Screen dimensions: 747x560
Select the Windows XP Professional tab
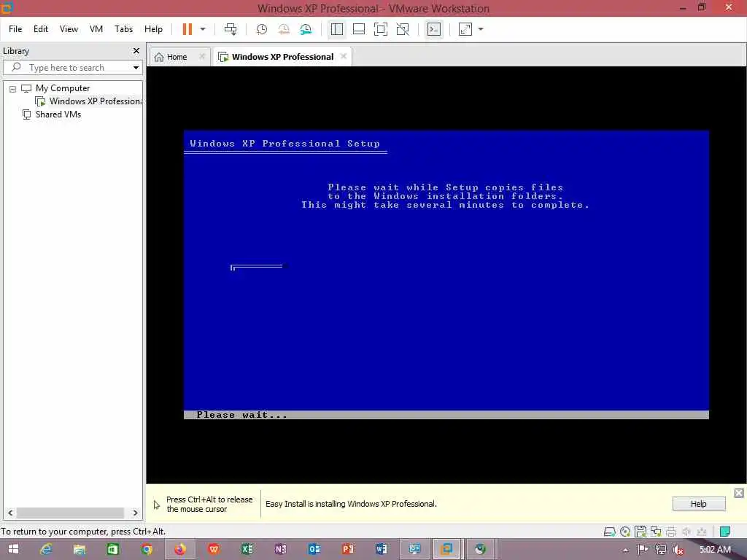coord(282,57)
